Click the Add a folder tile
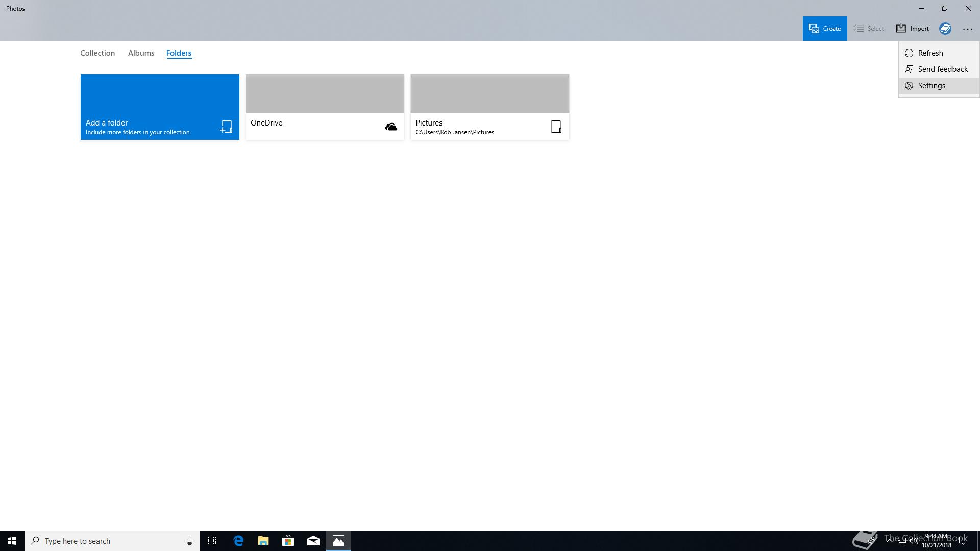The height and width of the screenshot is (551, 980). (x=160, y=107)
